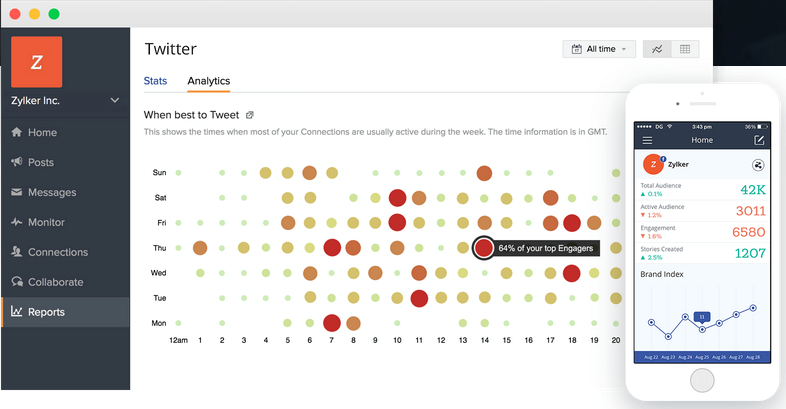Click the Messages envelope icon

(x=17, y=192)
